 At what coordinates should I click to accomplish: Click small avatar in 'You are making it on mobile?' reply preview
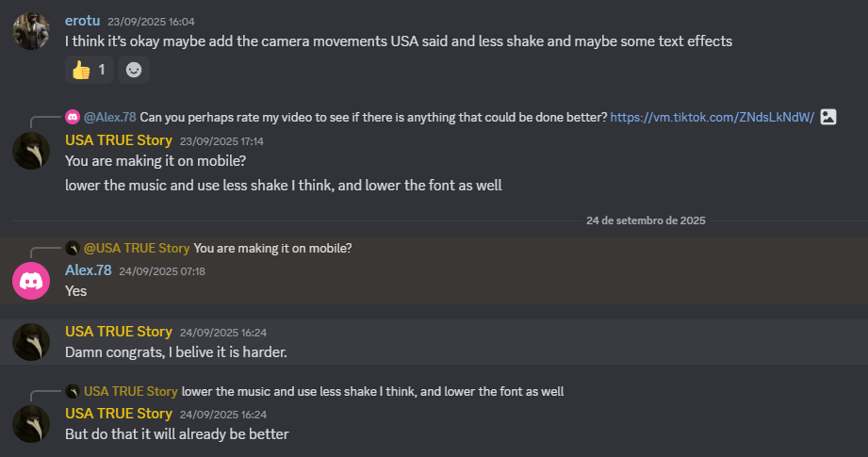pos(73,248)
